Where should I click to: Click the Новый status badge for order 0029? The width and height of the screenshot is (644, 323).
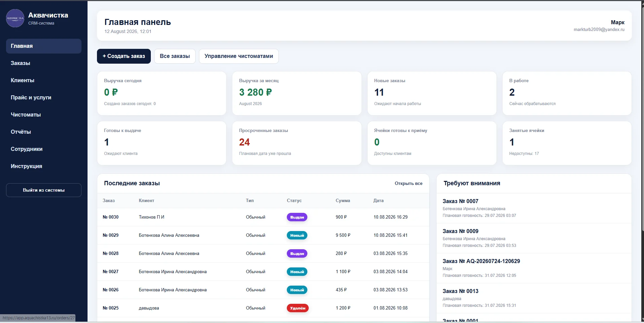[297, 235]
